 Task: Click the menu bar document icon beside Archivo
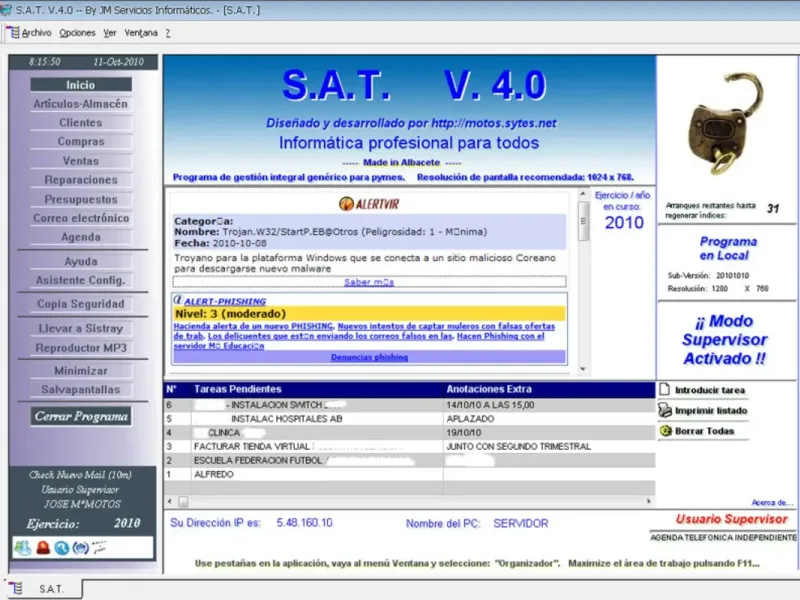(x=14, y=33)
